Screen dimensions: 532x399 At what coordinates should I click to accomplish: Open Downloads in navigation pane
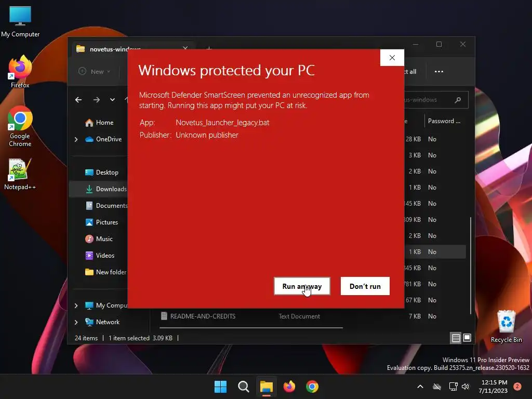pyautogui.click(x=106, y=189)
